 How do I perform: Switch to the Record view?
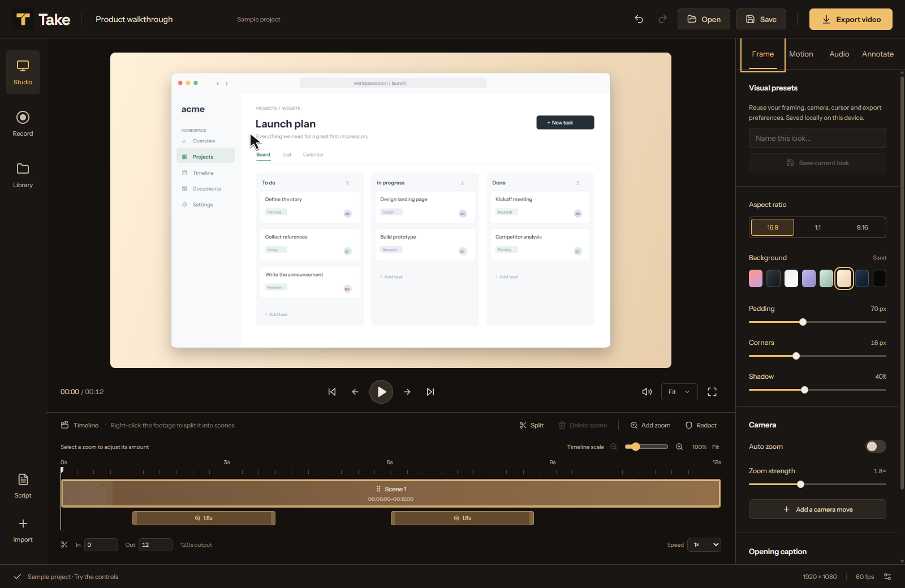coord(23,124)
